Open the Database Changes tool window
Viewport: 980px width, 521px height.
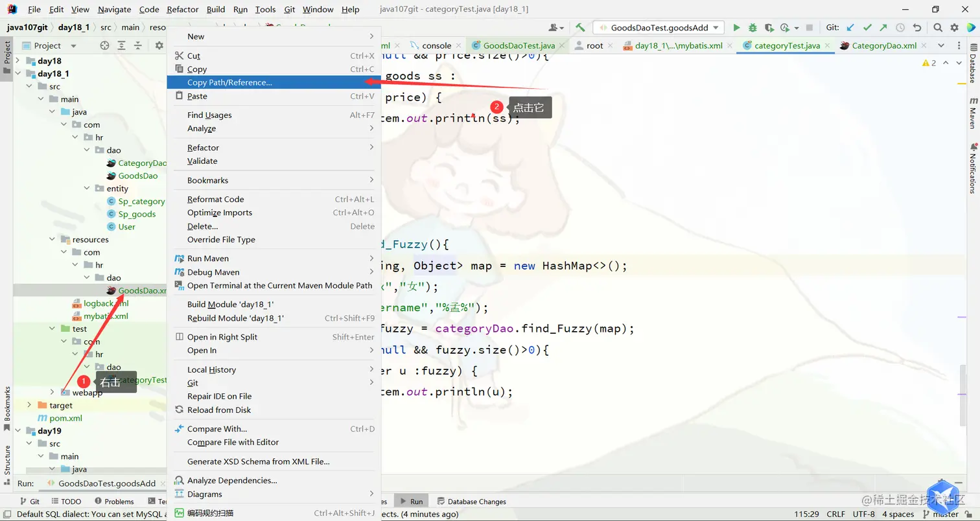point(471,501)
